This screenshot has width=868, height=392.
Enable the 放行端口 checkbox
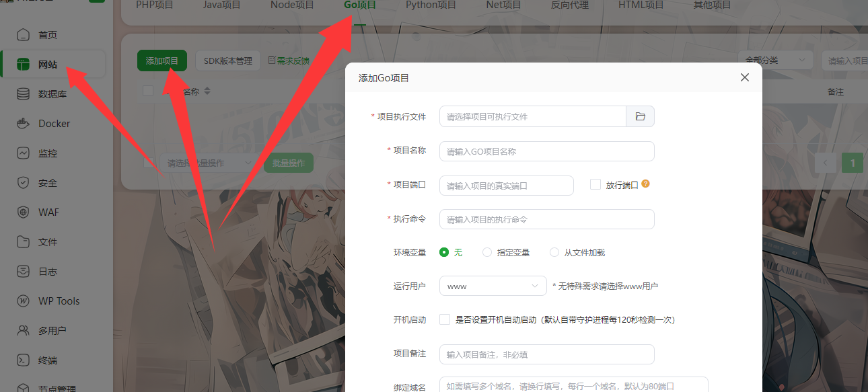point(595,184)
